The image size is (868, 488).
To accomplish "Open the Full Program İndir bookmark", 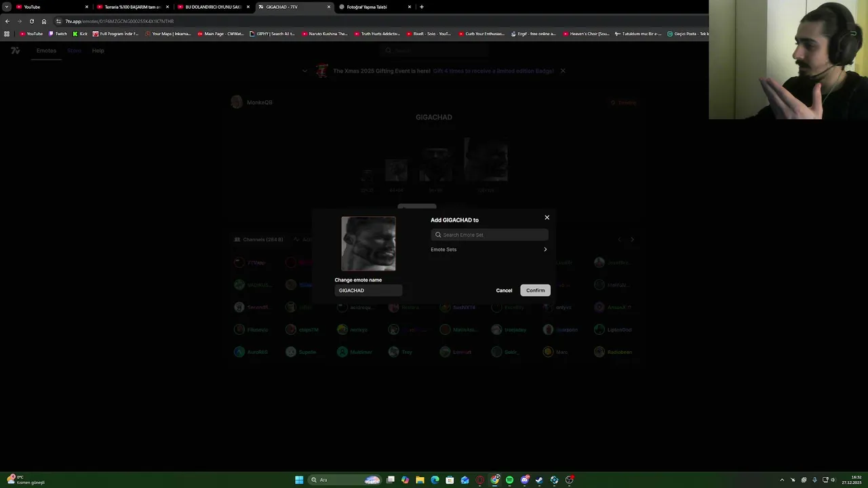I will [x=115, y=34].
